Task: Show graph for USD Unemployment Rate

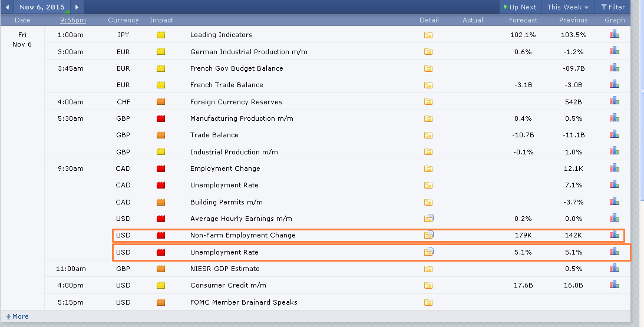Action: 615,252
